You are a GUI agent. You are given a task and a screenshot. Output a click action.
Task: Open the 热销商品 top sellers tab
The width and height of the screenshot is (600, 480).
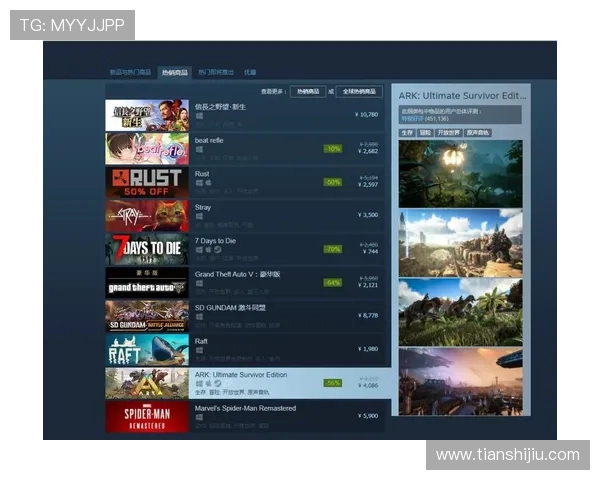click(174, 72)
